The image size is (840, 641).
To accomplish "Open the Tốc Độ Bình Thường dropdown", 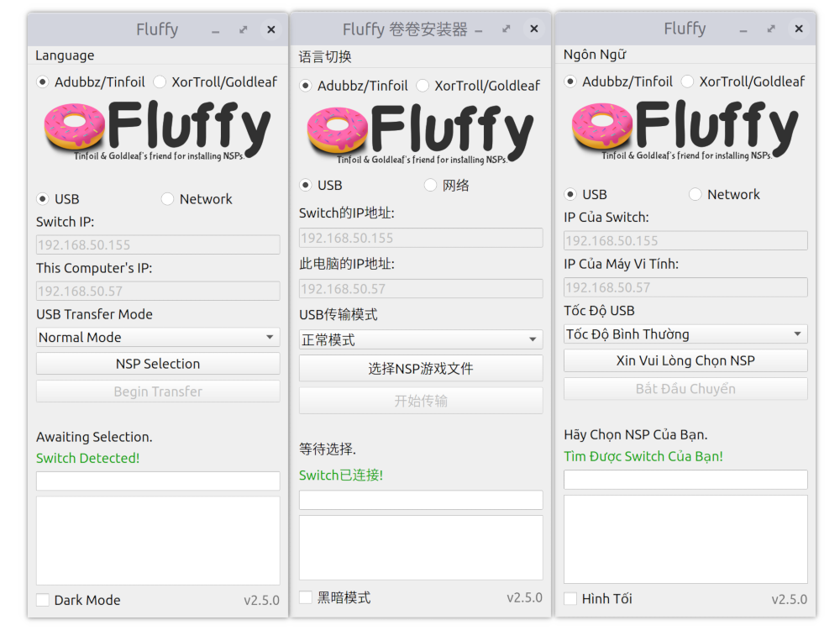I will (685, 334).
